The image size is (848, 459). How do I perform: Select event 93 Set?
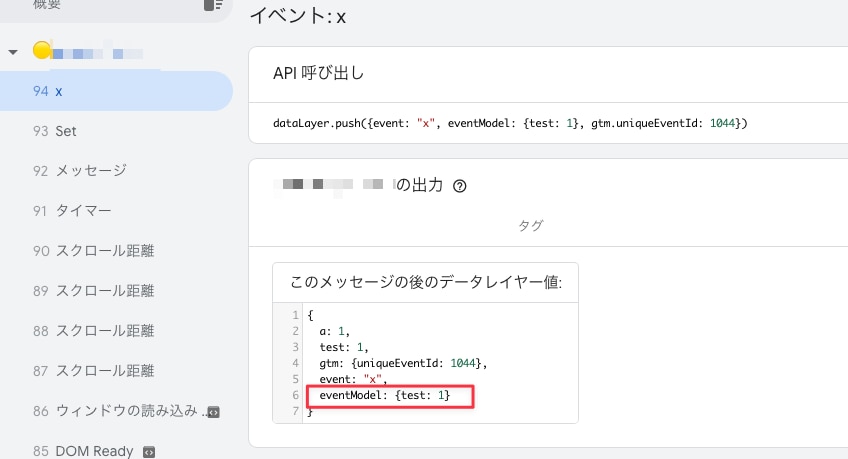pyautogui.click(x=116, y=131)
